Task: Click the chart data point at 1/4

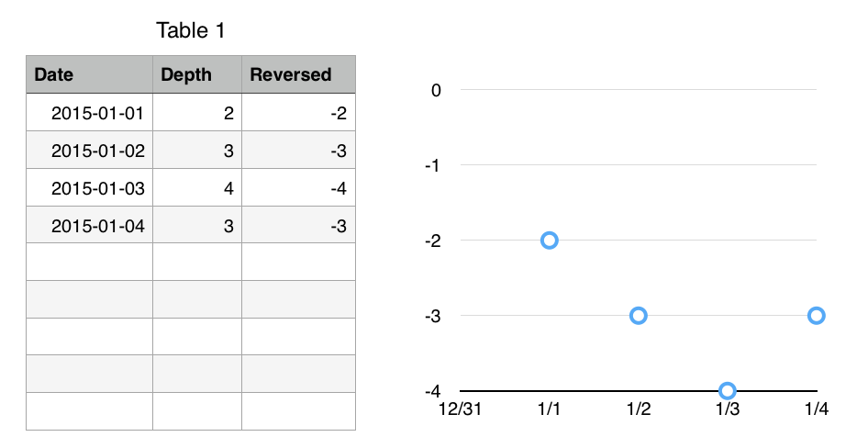Action: 817,316
